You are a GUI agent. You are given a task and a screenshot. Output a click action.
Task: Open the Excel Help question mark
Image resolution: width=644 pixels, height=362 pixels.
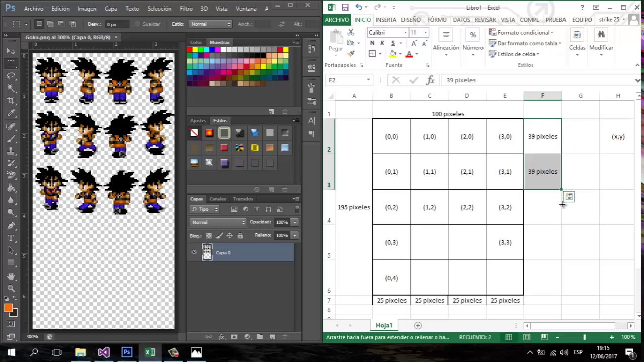(582, 7)
